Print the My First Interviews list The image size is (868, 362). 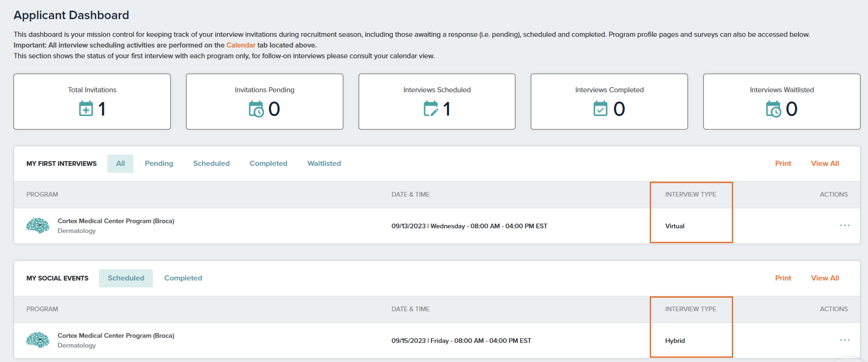[783, 164]
